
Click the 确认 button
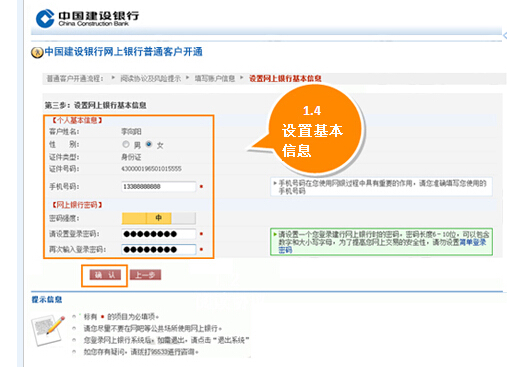(105, 275)
